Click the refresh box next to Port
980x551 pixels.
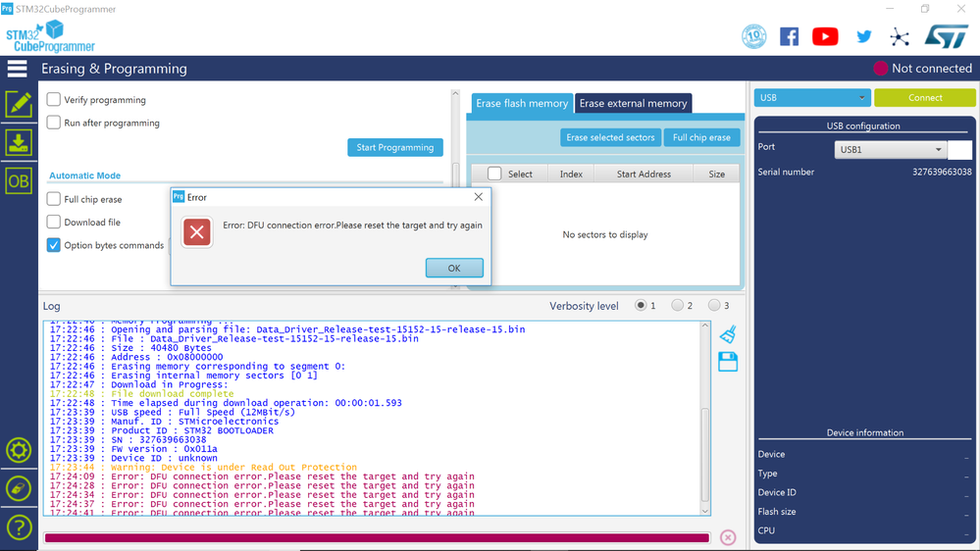coord(960,150)
